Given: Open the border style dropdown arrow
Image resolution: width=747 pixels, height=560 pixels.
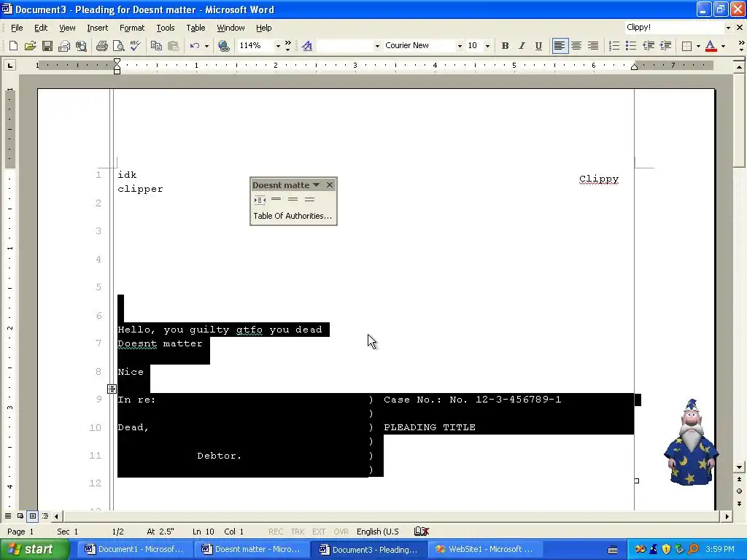Looking at the screenshot, I should pos(698,46).
